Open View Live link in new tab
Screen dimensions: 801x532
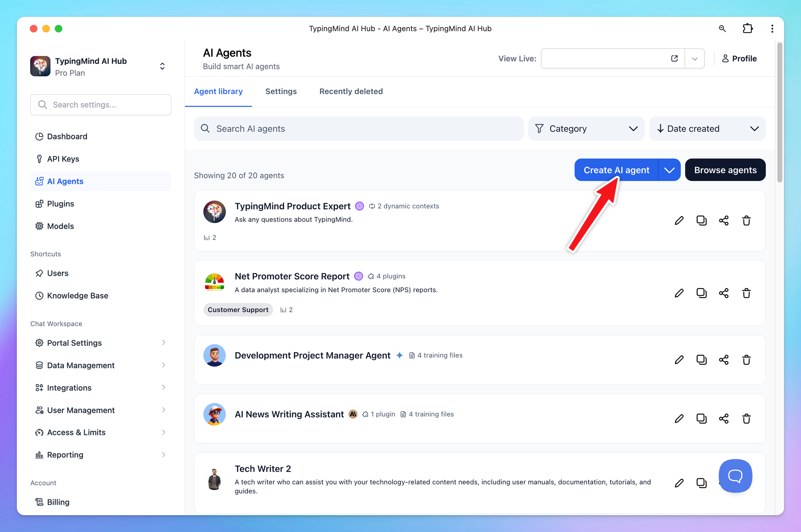pos(674,58)
